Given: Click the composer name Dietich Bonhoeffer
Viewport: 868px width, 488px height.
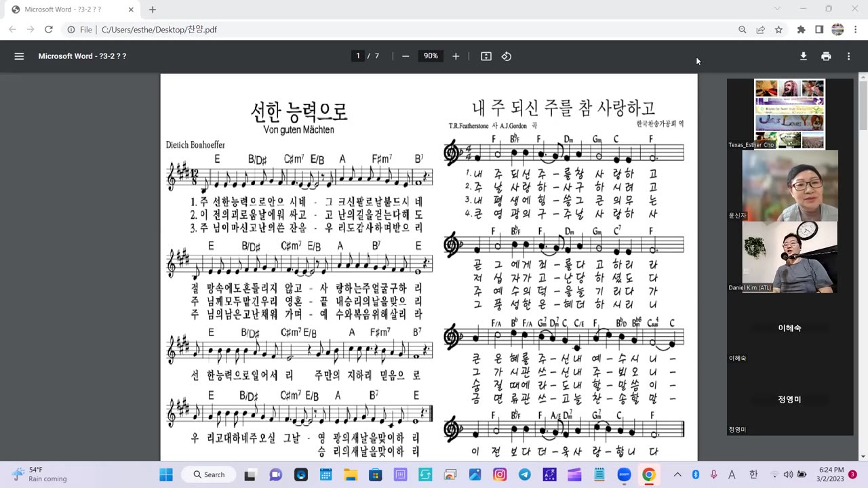Looking at the screenshot, I should [195, 145].
